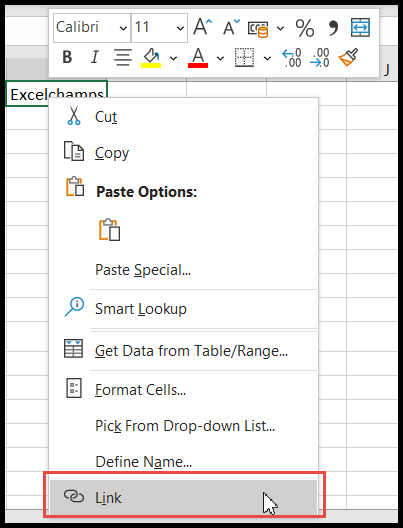Image resolution: width=403 pixels, height=528 pixels.
Task: Click the Increase Decimal icon
Action: (292, 58)
